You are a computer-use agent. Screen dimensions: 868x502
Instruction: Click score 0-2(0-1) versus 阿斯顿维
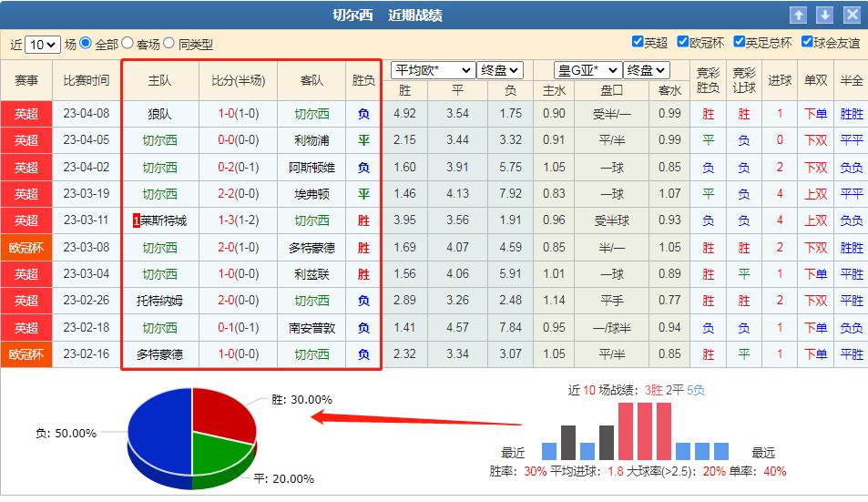click(x=238, y=167)
